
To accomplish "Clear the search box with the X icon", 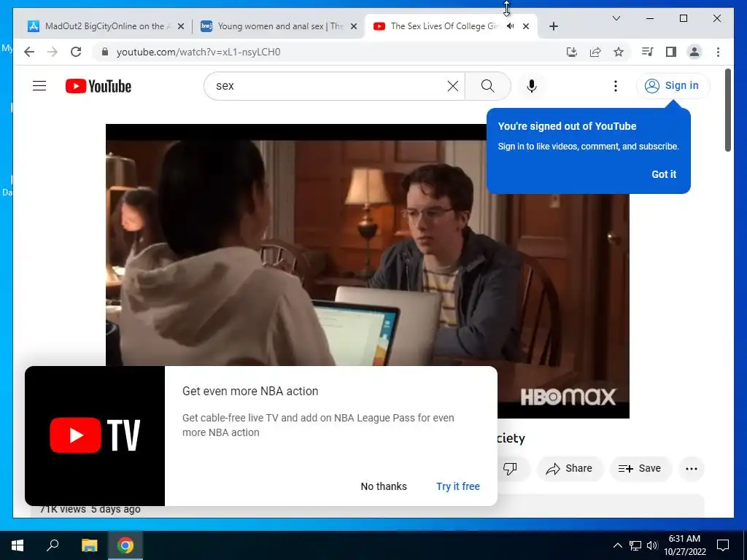I will click(452, 86).
